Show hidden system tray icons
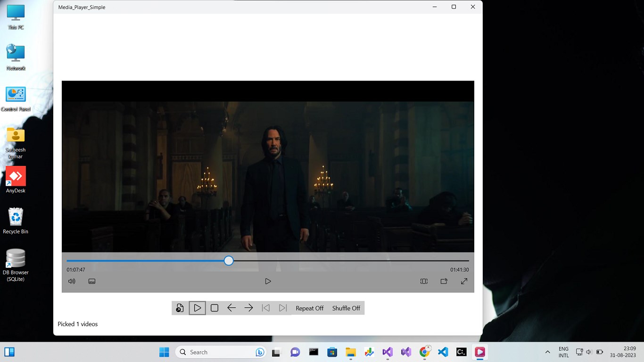The height and width of the screenshot is (362, 644). tap(547, 352)
